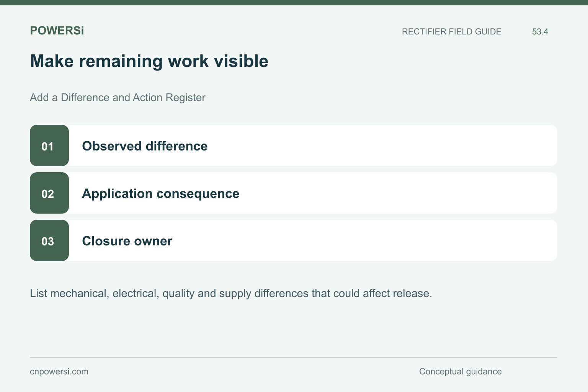Click the POWERSi brand name

click(57, 31)
